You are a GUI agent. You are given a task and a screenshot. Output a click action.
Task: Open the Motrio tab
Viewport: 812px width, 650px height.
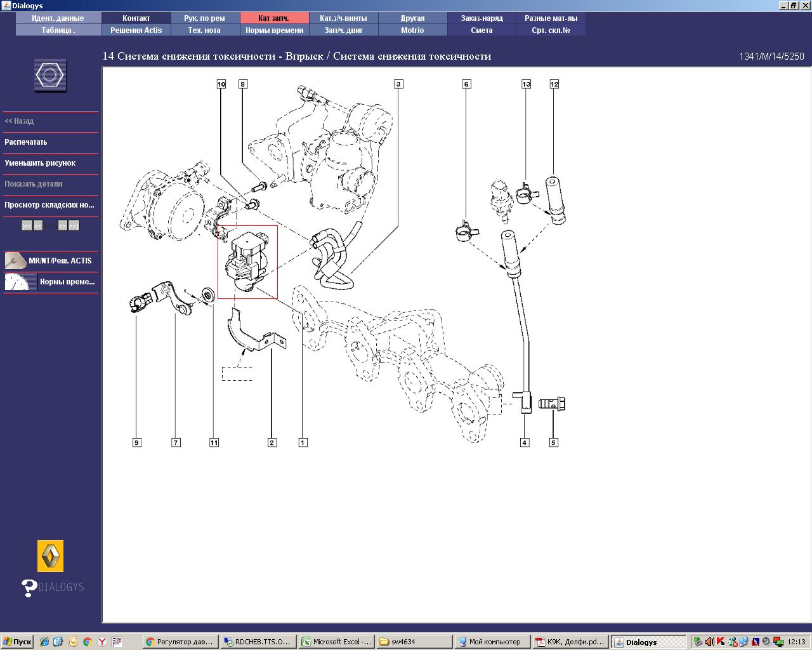pos(412,30)
